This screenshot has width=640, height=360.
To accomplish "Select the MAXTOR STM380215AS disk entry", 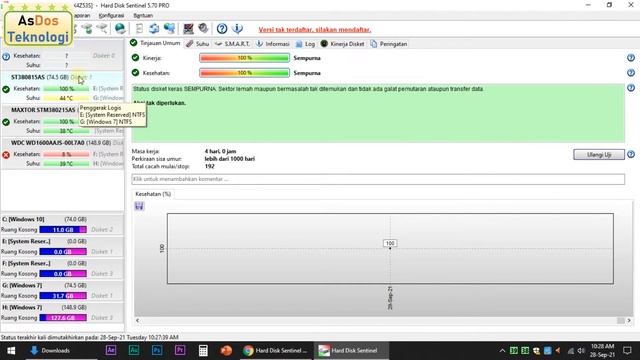I will point(62,120).
